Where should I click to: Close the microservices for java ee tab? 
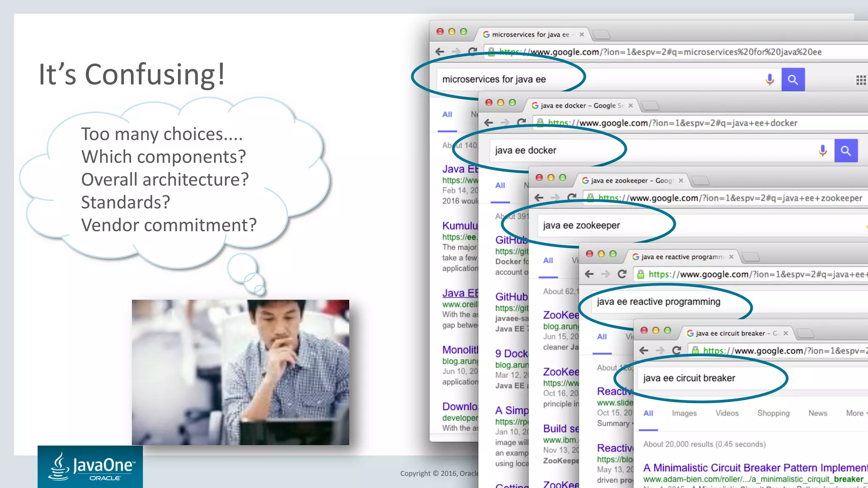(581, 35)
